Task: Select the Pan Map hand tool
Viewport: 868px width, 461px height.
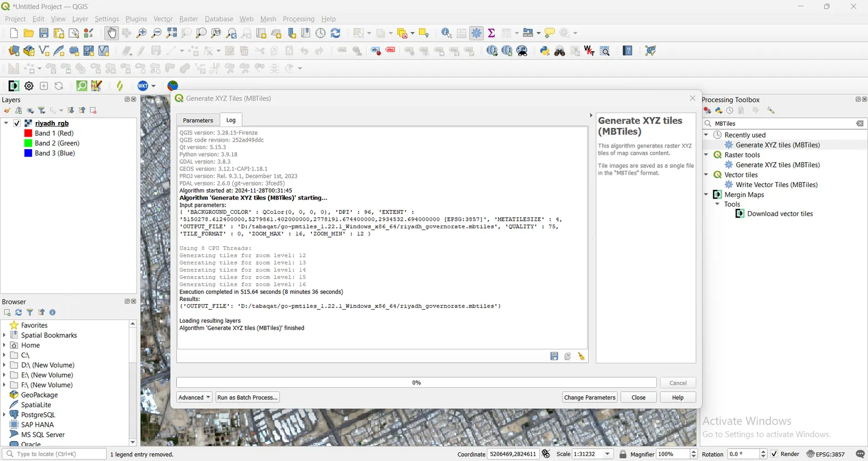Action: (112, 34)
